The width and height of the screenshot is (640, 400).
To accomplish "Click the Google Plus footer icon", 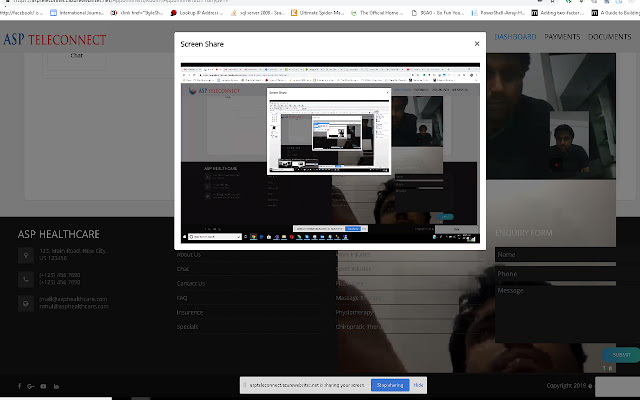I will point(31,386).
